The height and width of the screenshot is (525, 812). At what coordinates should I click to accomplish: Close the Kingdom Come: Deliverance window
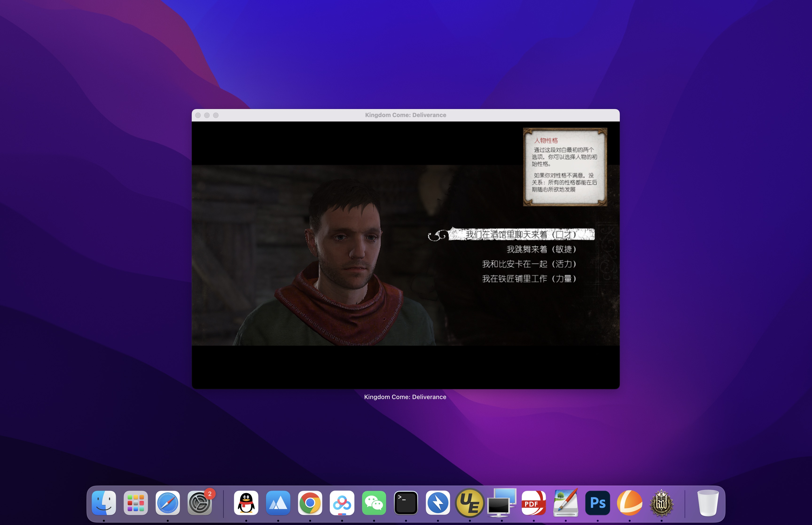coord(198,115)
